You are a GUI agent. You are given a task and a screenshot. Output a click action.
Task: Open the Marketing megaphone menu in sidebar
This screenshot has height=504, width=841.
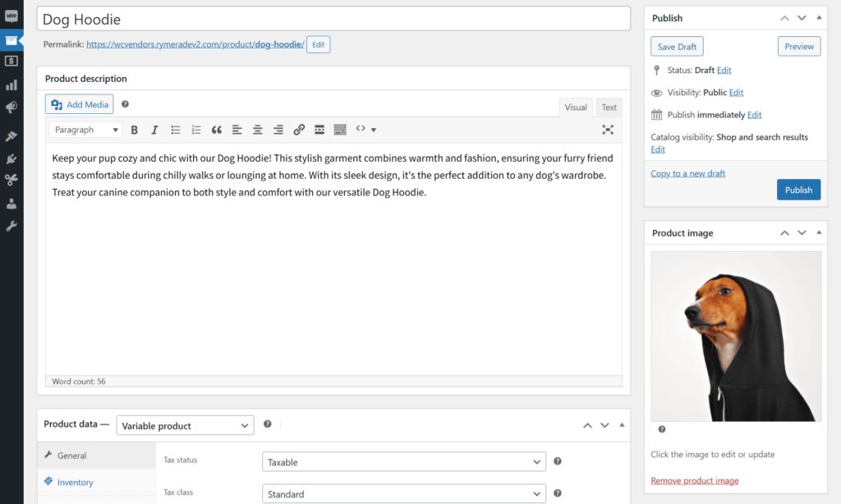tap(11, 108)
